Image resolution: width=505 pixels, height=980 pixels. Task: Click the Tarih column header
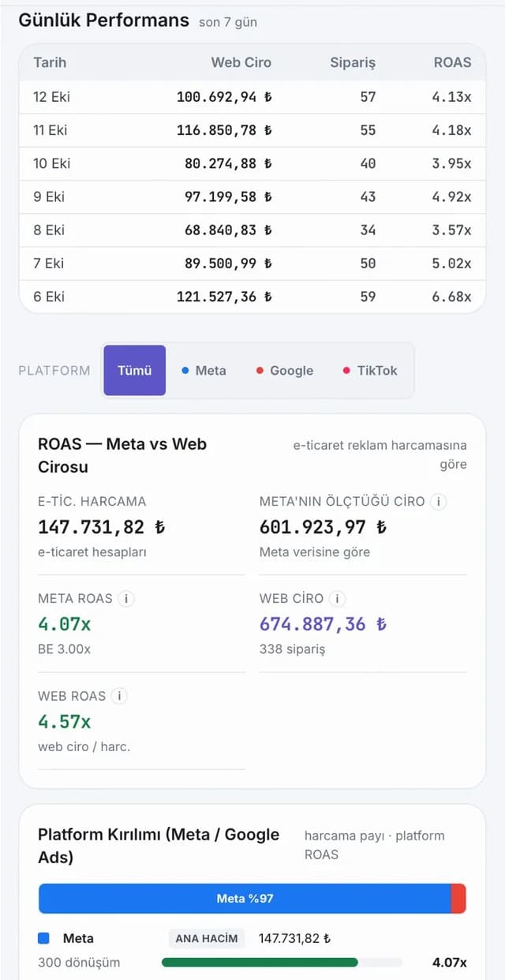50,62
